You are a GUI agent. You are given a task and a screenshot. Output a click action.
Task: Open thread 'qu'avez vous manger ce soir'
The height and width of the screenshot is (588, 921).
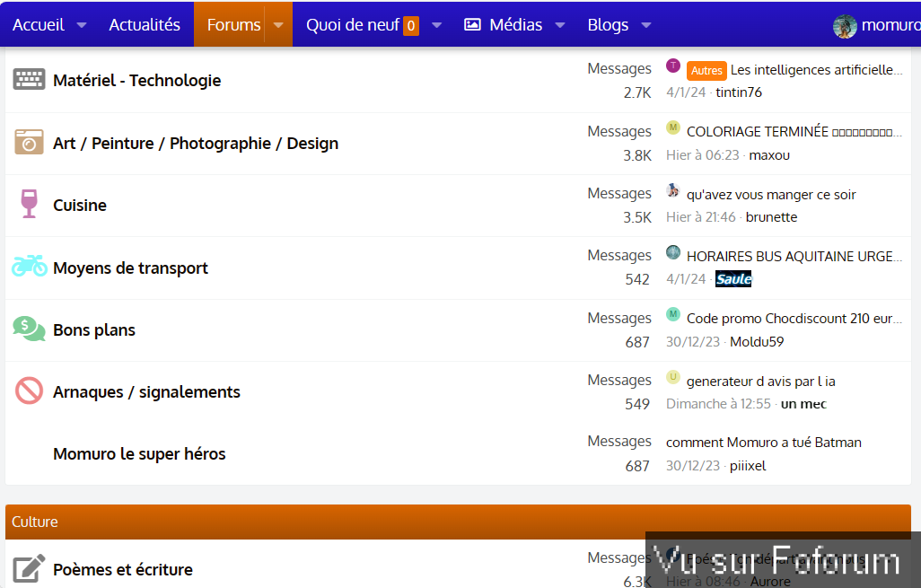pos(771,194)
